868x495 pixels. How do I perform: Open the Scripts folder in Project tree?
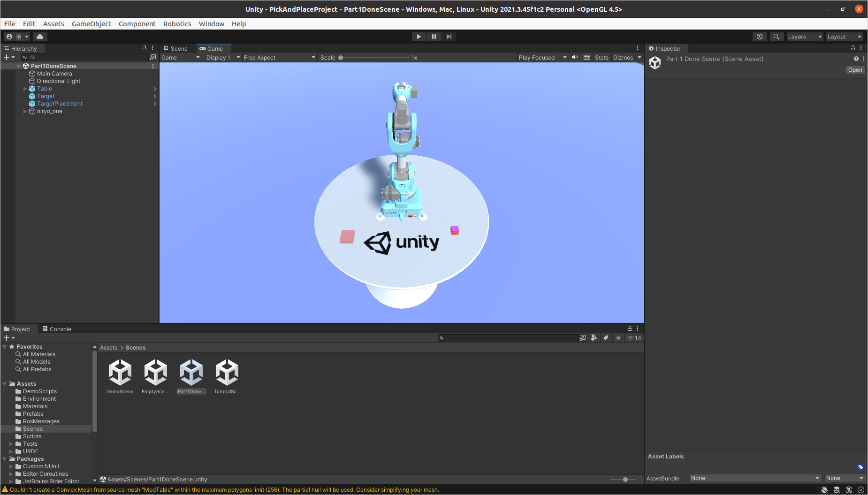click(32, 436)
